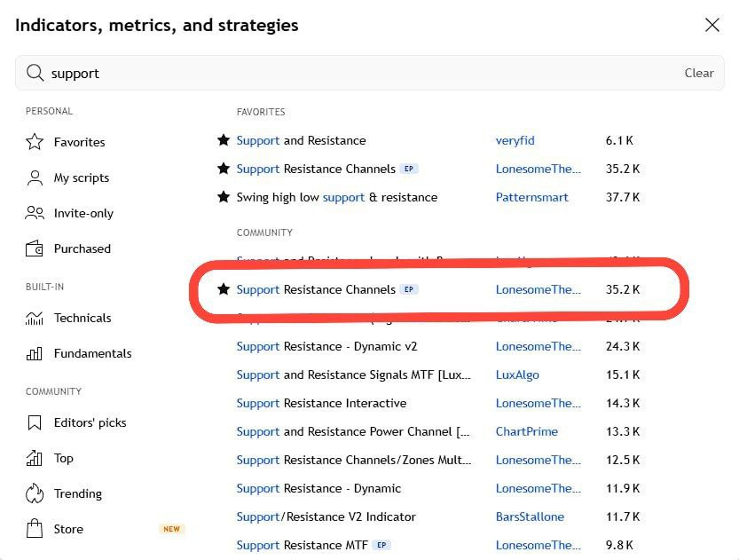Click the Purchased wallet icon

[35, 248]
